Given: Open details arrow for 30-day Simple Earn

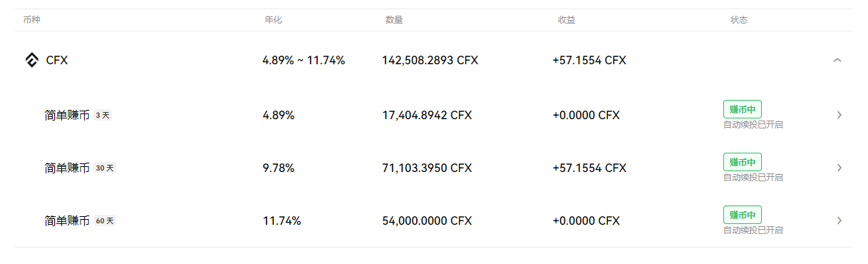Looking at the screenshot, I should [839, 168].
